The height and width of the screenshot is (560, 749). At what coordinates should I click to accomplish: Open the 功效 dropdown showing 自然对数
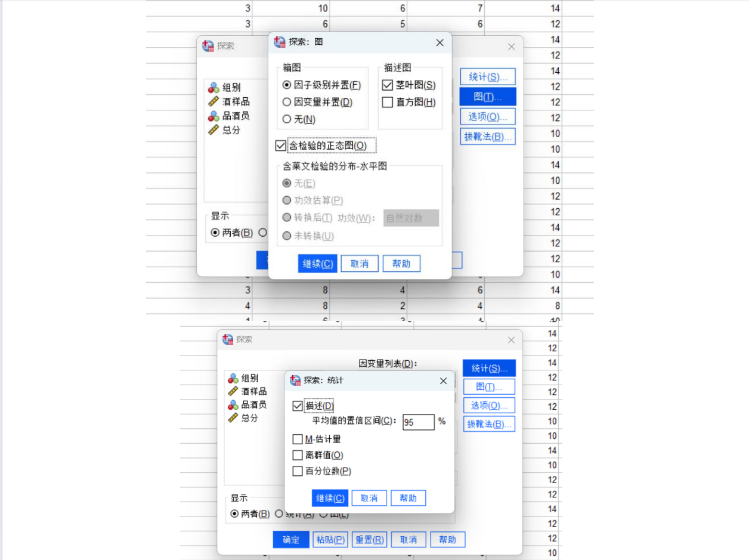point(411,218)
